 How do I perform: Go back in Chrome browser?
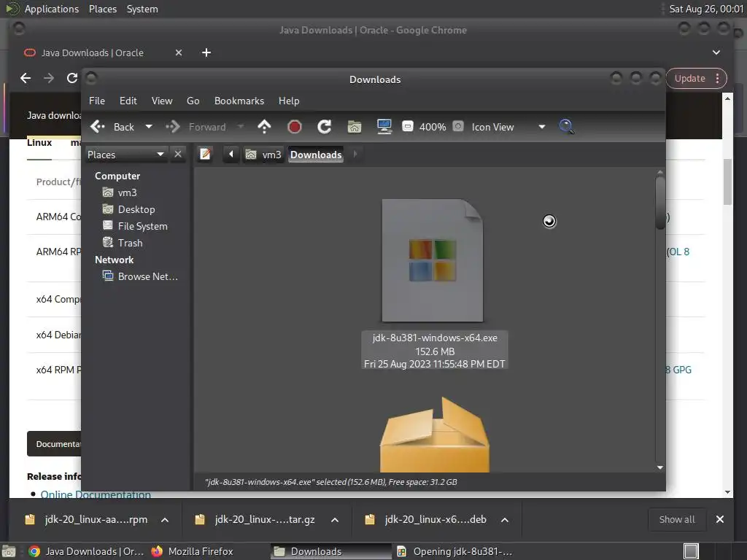[26, 78]
